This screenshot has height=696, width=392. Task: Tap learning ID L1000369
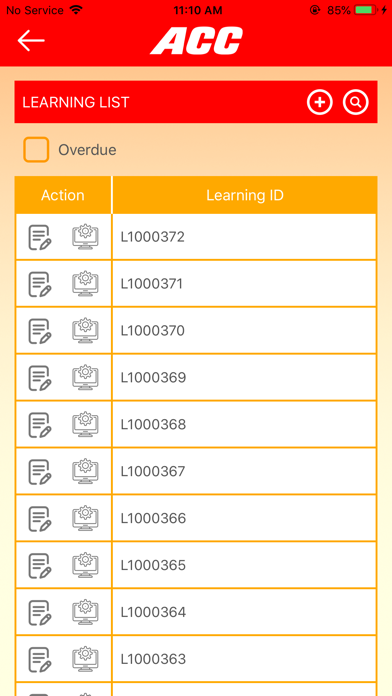153,378
